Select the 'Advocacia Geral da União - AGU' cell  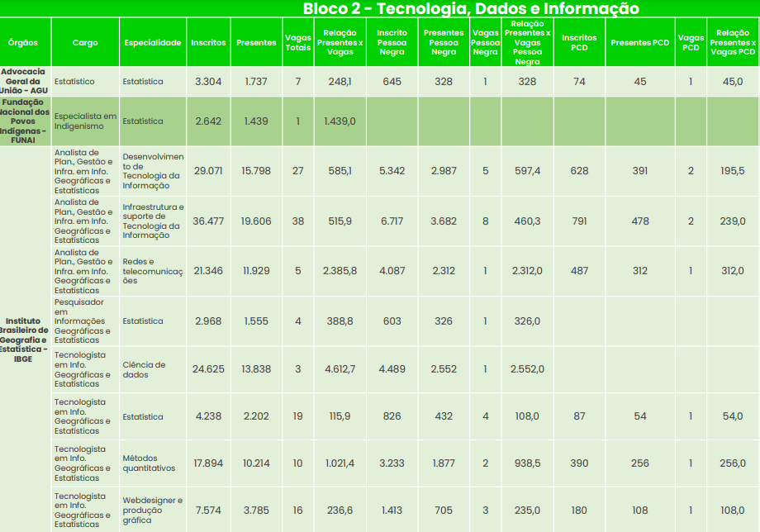point(25,82)
